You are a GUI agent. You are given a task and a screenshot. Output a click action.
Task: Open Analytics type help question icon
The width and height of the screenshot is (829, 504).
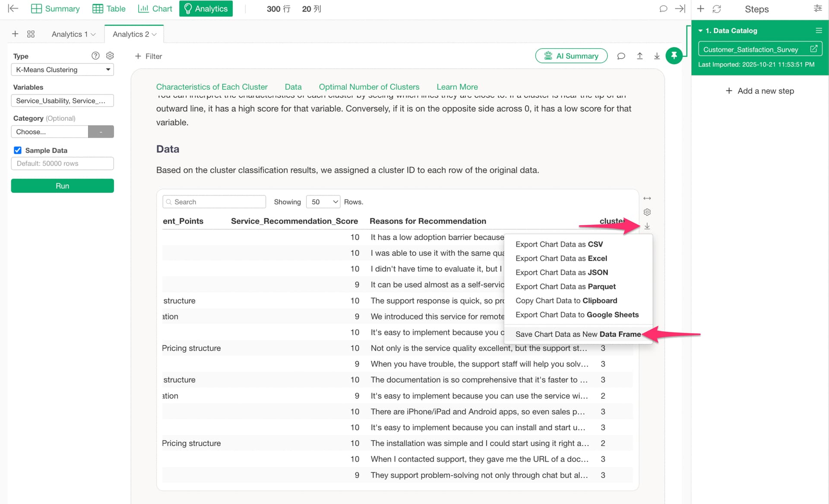pyautogui.click(x=95, y=56)
